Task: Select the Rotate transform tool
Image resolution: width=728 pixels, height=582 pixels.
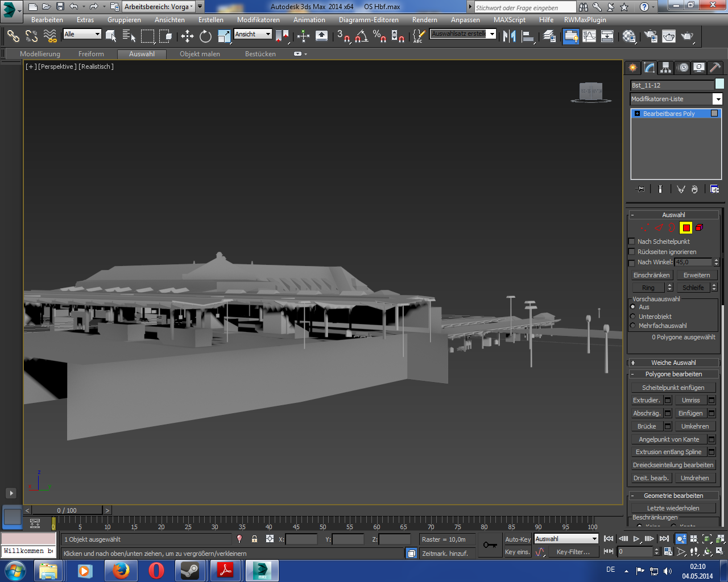Action: click(x=205, y=36)
